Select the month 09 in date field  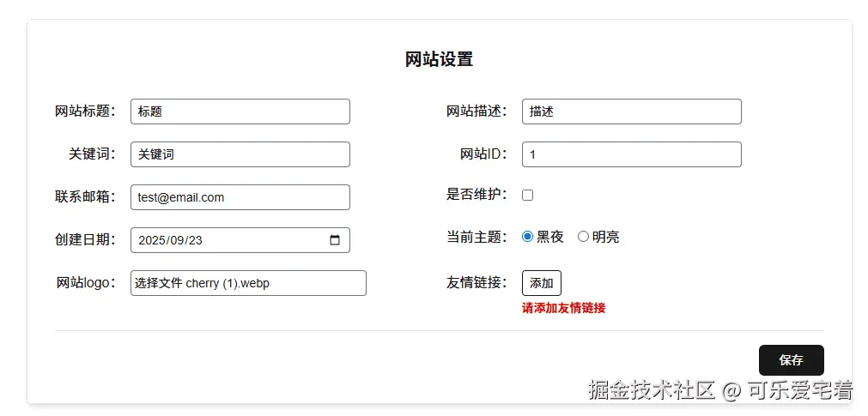176,240
